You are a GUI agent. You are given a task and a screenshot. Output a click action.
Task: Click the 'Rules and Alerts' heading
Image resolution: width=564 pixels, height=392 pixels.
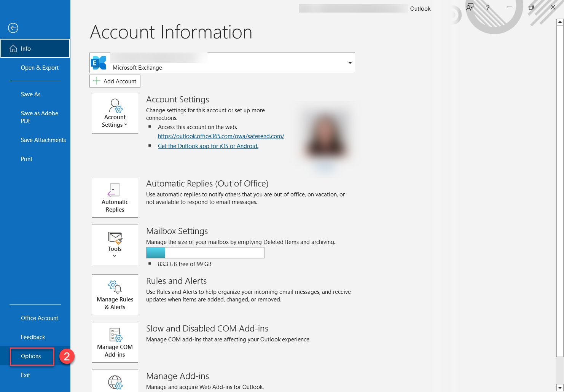(177, 281)
